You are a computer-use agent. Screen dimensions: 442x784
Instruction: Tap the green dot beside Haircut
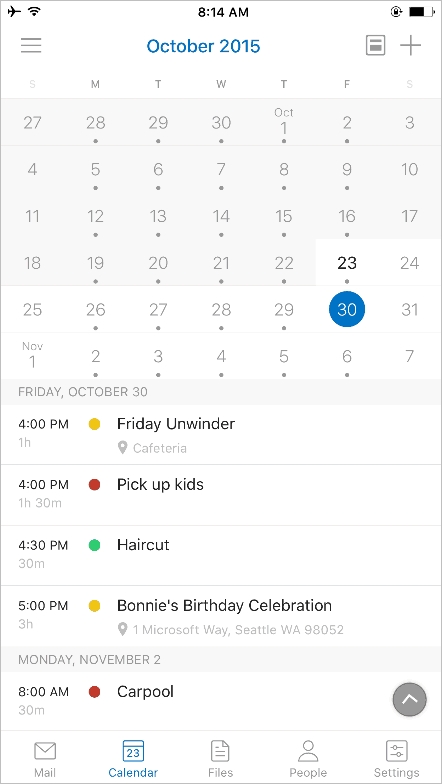click(x=94, y=545)
